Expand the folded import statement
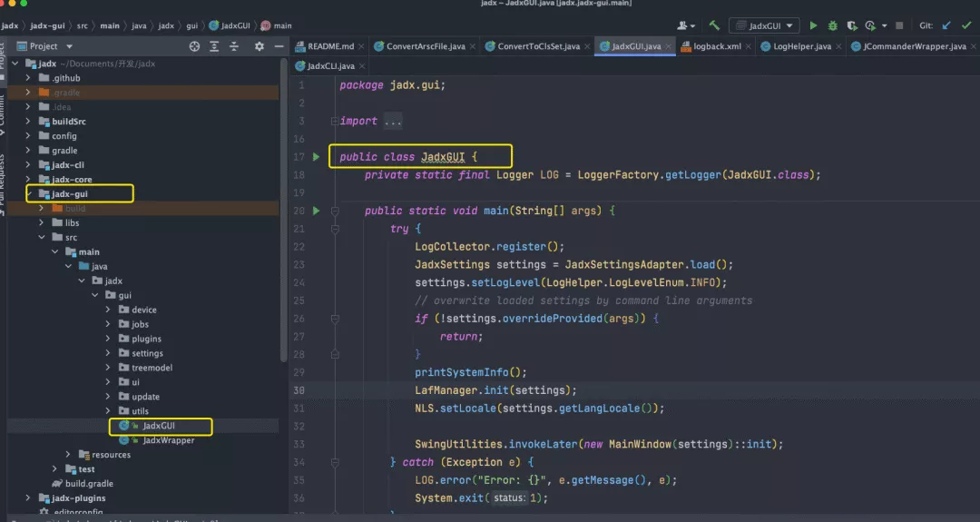Image resolution: width=980 pixels, height=522 pixels. tap(392, 121)
